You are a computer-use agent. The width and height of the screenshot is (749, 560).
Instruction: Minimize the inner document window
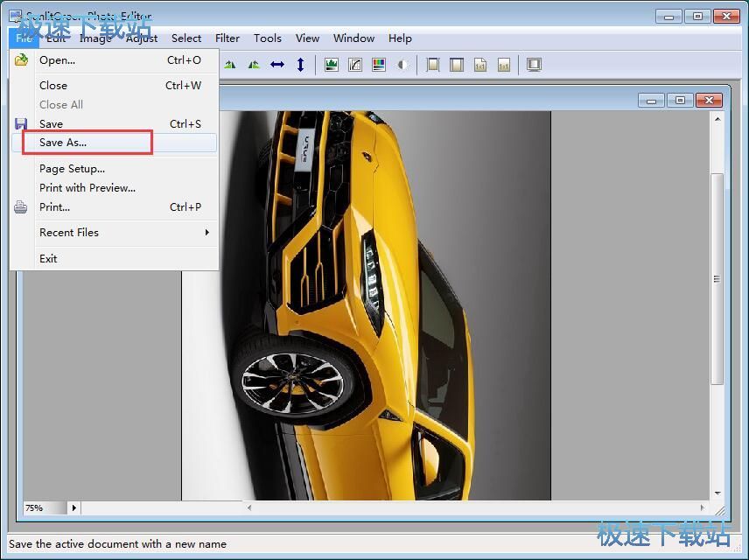click(651, 101)
